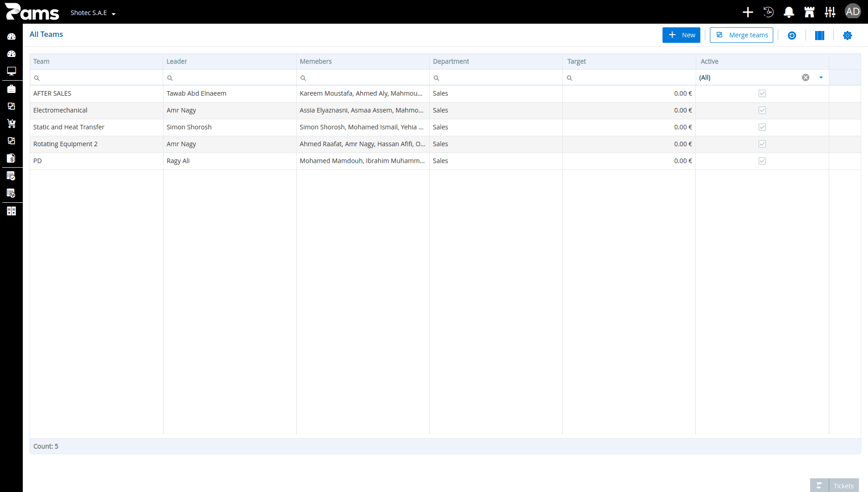
Task: Open the transfer squares icon below the cart
Action: click(x=11, y=141)
